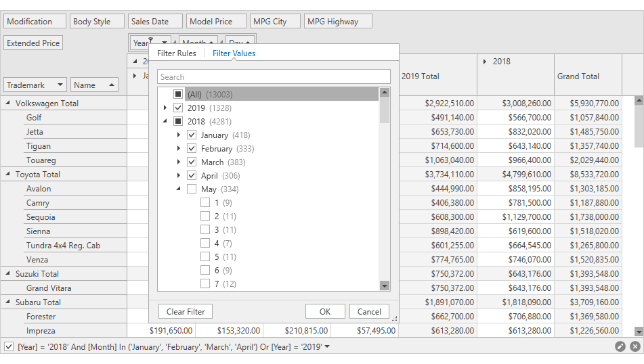Click the Clear Filter button

coord(186,311)
